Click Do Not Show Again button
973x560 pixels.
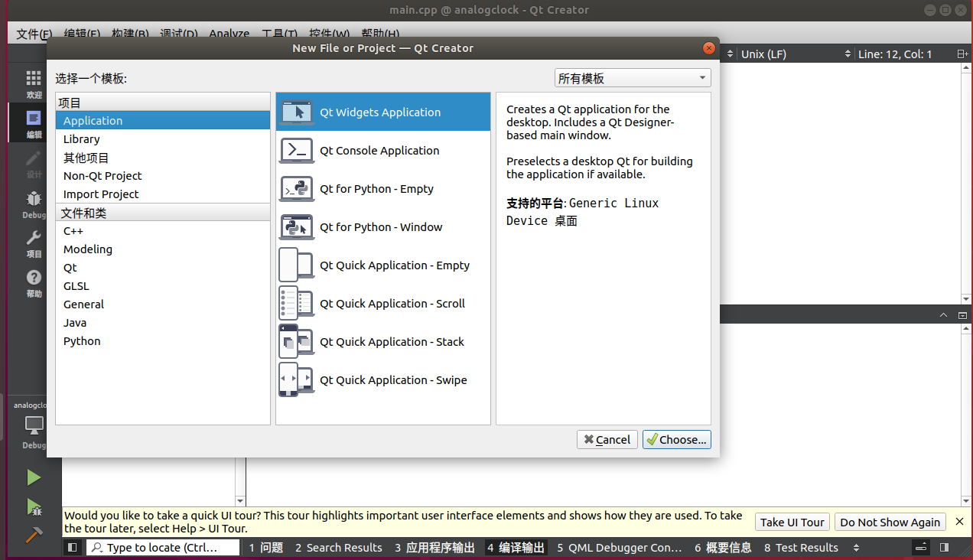pos(890,522)
